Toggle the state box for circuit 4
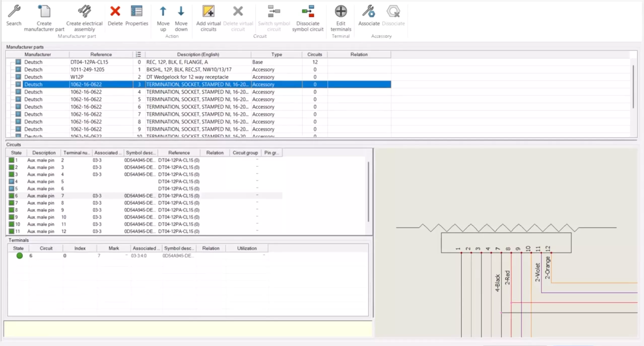Screen dimensions: 644x346 pos(11,181)
